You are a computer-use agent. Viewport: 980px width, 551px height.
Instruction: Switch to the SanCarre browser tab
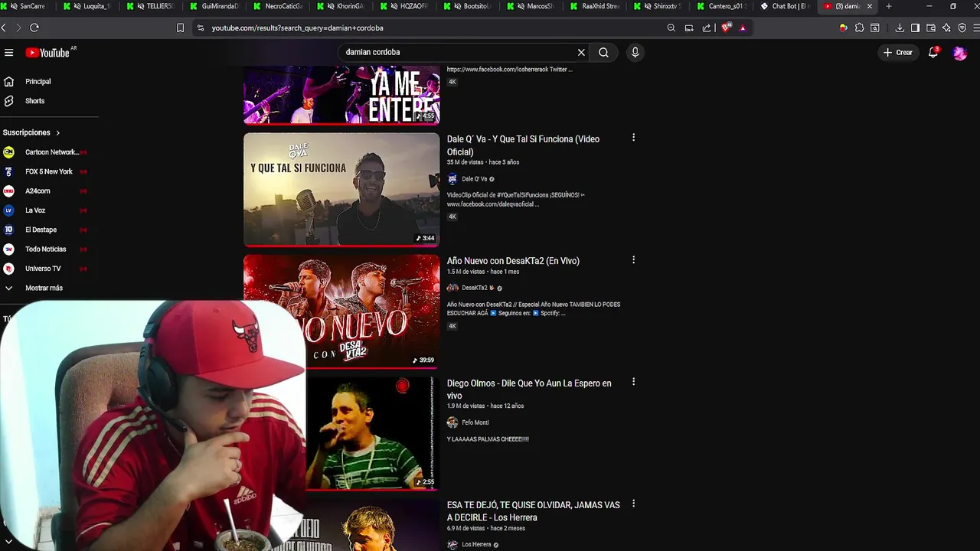point(27,6)
